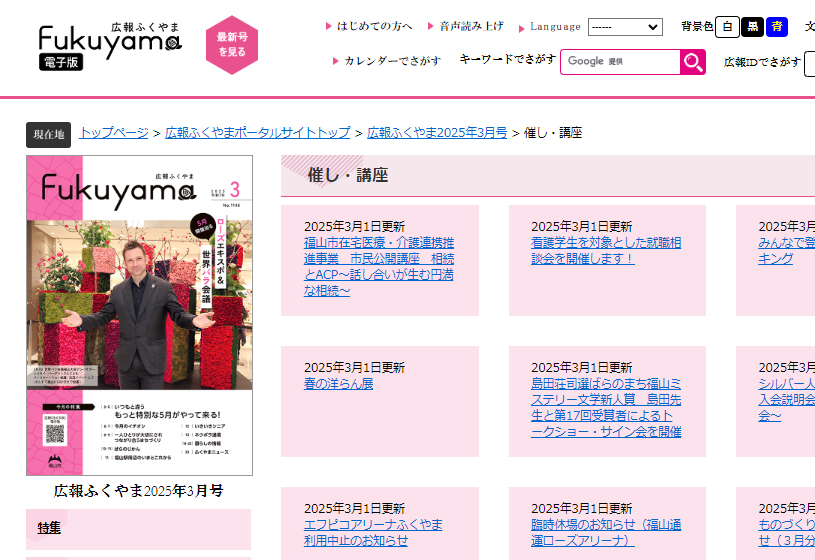This screenshot has width=815, height=560.
Task: Click the 広報IDでさがす input field
Action: pos(809,63)
